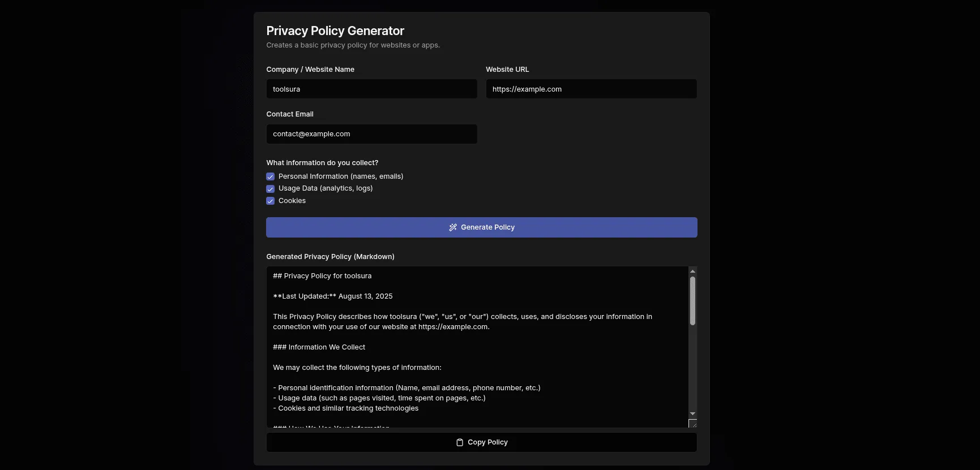Focus the Website URL input field
Image resolution: width=980 pixels, height=470 pixels.
click(x=592, y=89)
